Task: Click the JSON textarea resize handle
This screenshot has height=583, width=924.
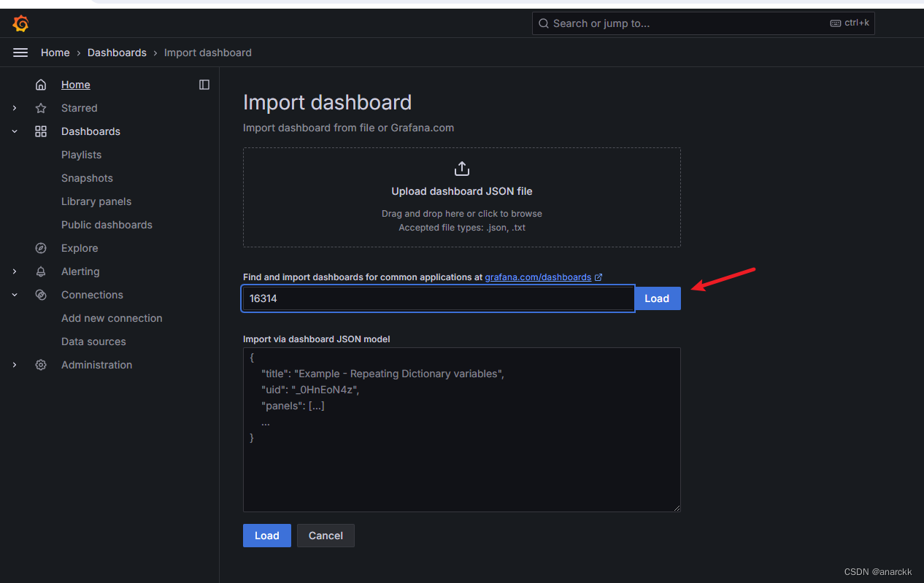Action: pos(676,507)
